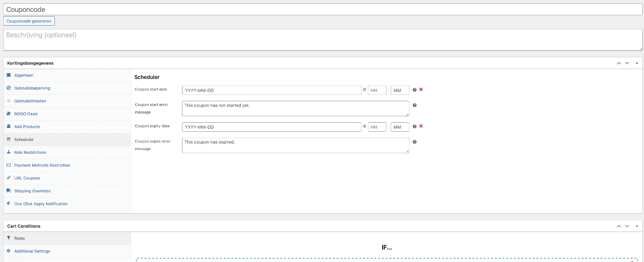Open the Algemeen tab

[x=24, y=76]
